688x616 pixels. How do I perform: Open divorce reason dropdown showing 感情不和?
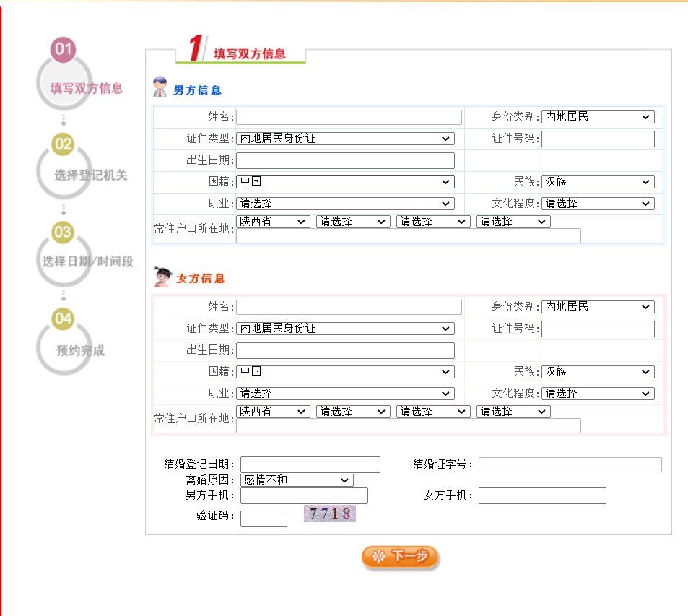pos(296,480)
